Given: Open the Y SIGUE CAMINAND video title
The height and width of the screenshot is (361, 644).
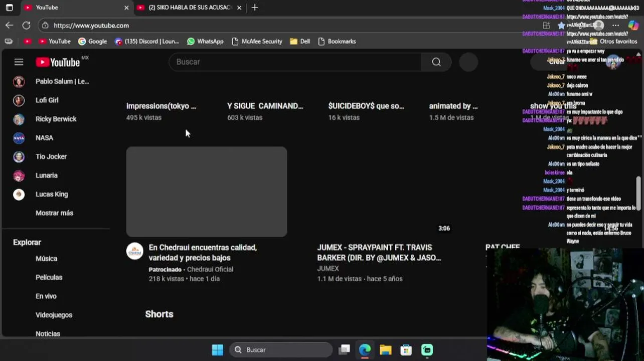Looking at the screenshot, I should tap(265, 106).
